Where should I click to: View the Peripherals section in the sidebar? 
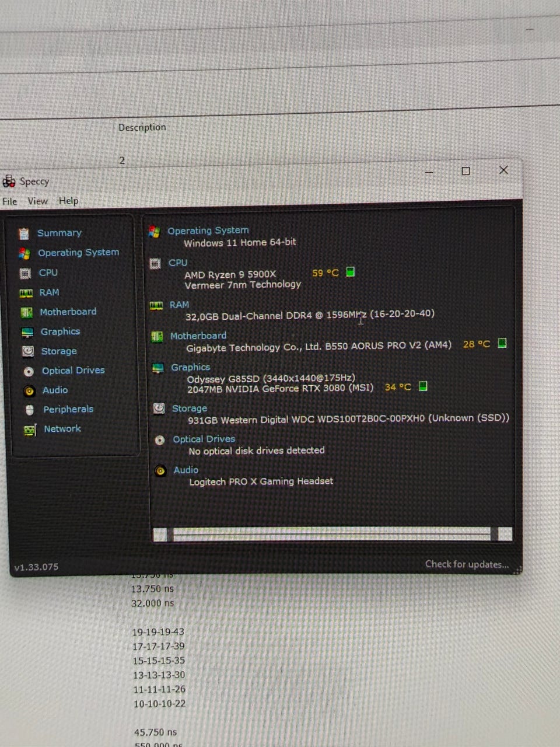coord(68,409)
